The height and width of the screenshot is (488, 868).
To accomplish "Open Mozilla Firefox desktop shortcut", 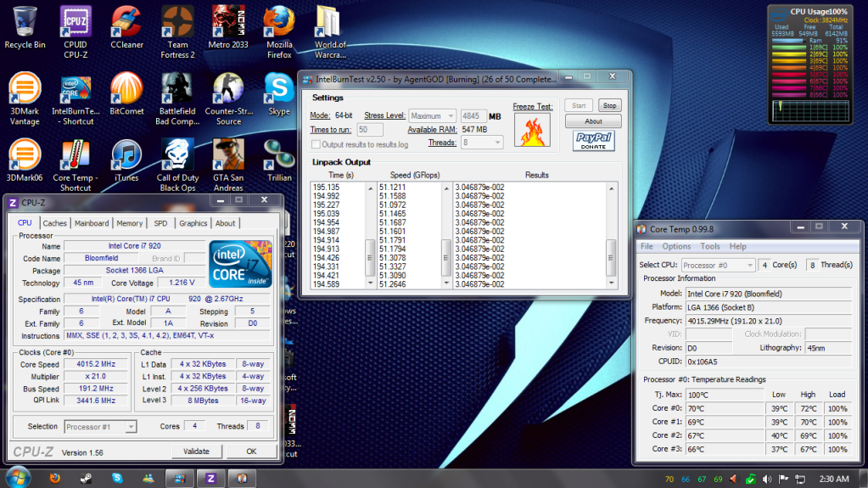I will [x=279, y=32].
